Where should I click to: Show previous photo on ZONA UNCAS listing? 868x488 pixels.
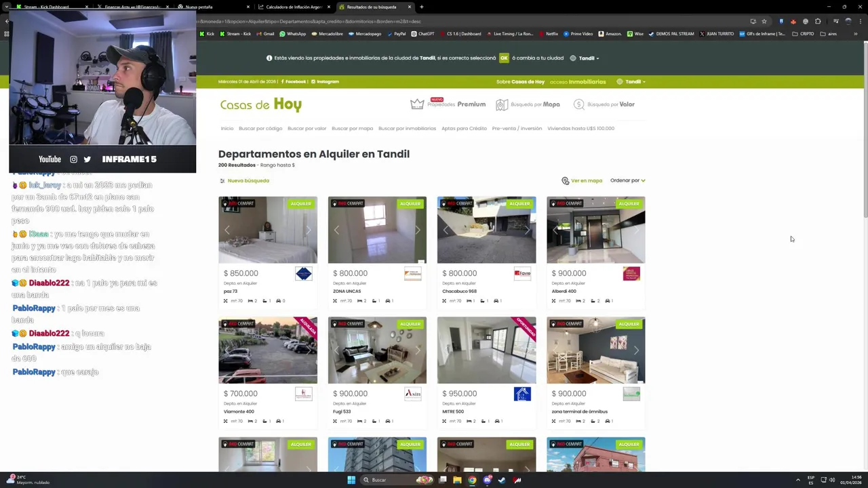click(336, 230)
